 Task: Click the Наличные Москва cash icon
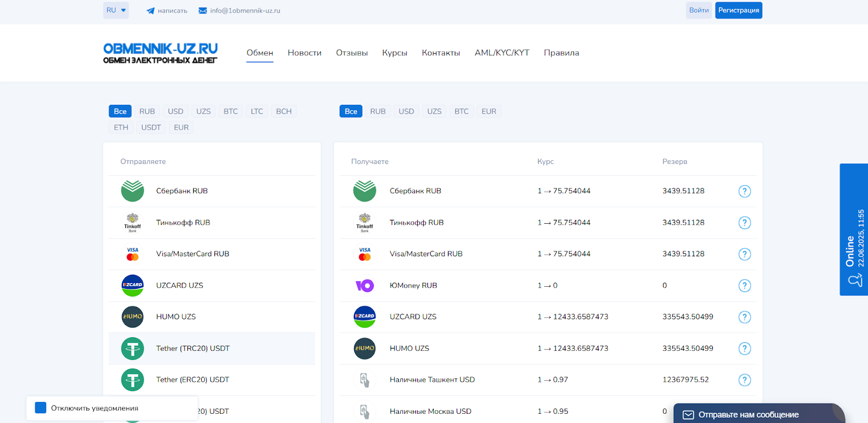tap(365, 412)
